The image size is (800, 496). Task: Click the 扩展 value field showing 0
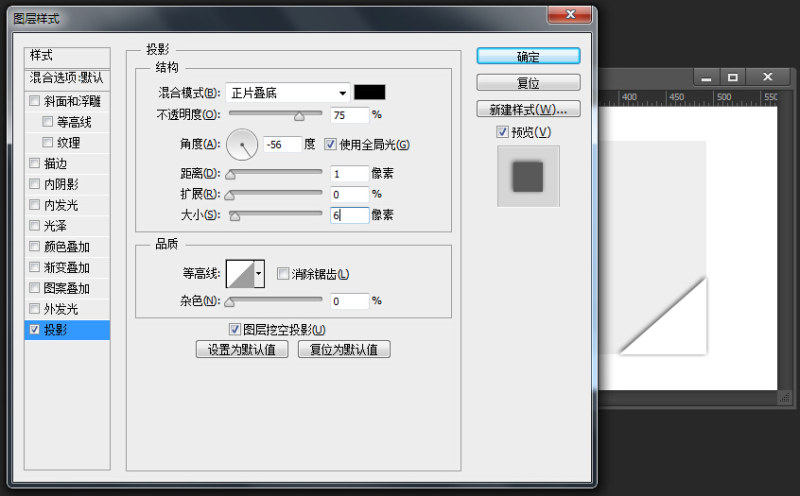coord(349,194)
